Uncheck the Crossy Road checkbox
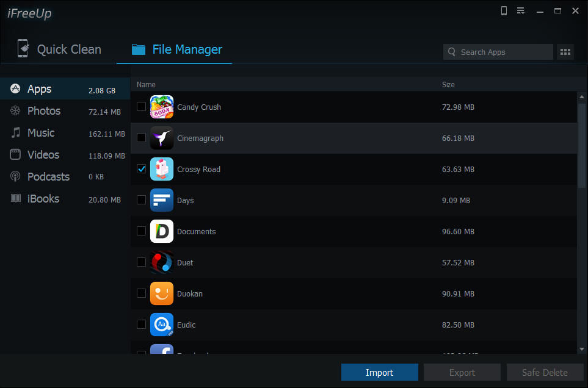 [x=142, y=169]
